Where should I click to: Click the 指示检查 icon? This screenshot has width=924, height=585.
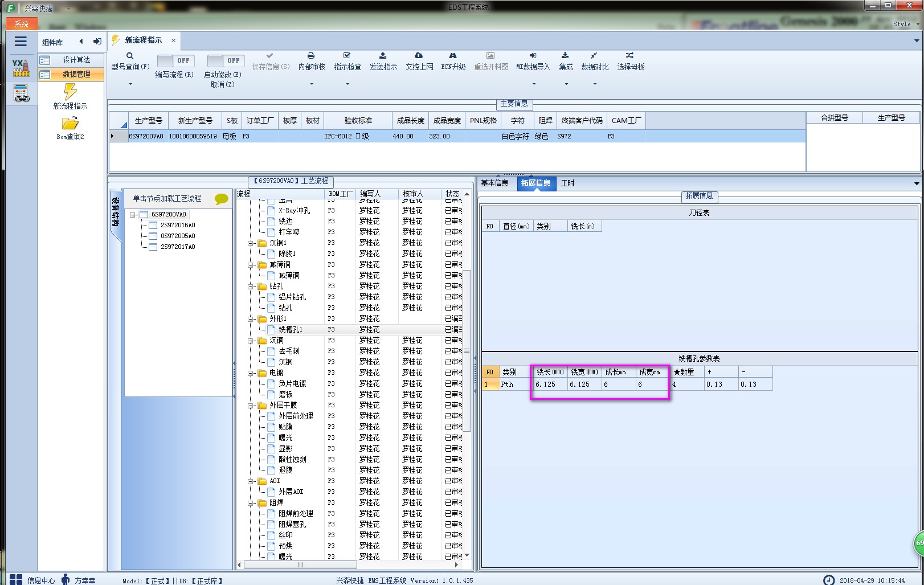pyautogui.click(x=347, y=56)
